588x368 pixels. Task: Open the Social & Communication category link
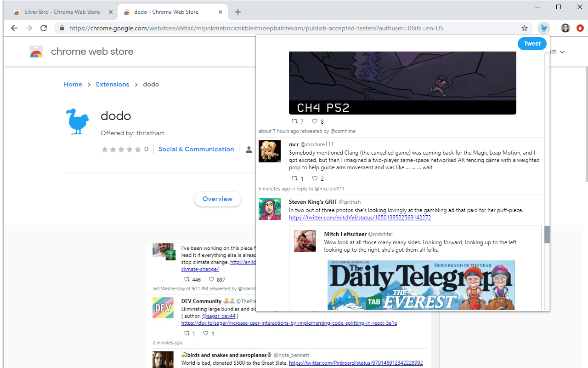pyautogui.click(x=196, y=149)
